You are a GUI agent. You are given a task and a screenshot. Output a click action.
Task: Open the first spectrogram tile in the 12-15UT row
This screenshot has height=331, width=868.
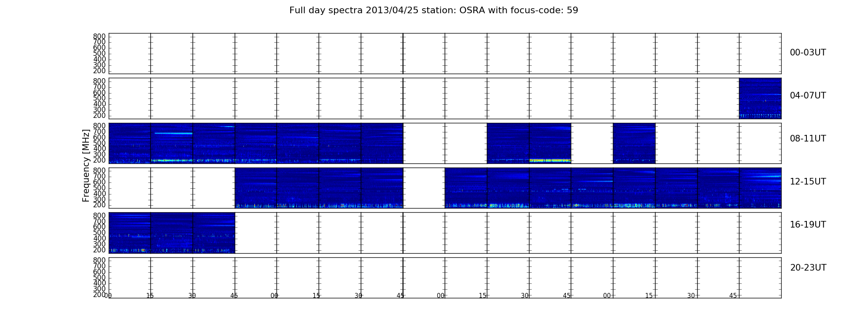click(256, 188)
